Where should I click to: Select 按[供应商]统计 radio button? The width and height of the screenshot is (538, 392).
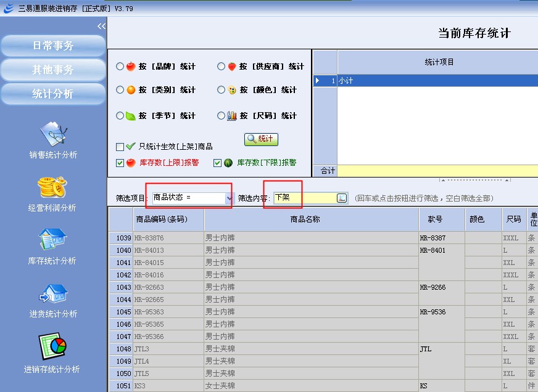coord(221,66)
